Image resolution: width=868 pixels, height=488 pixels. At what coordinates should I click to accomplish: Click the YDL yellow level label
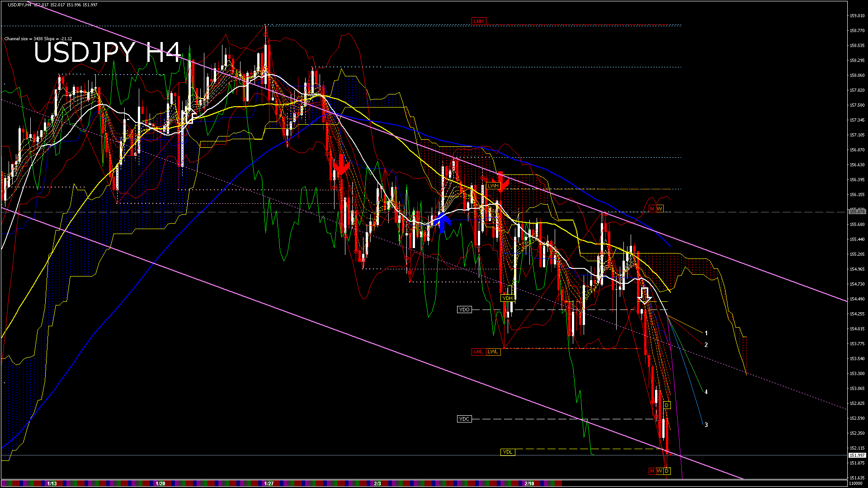pyautogui.click(x=508, y=452)
